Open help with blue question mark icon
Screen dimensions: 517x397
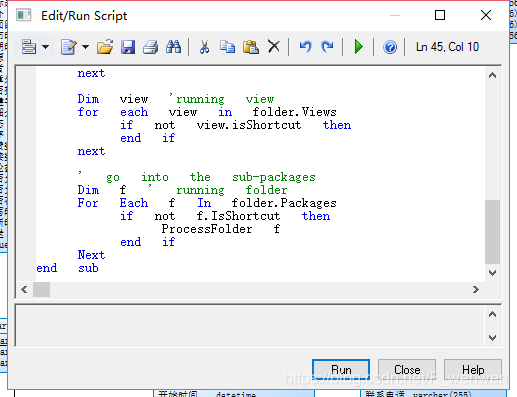[390, 47]
